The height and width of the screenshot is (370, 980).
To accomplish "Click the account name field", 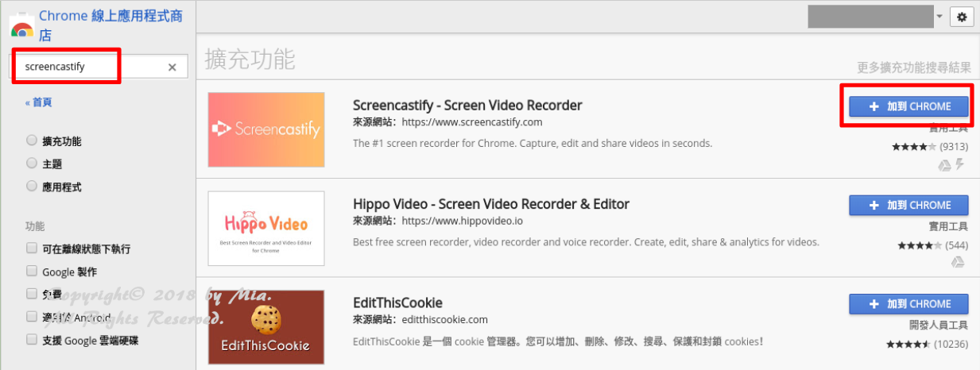I will [870, 17].
